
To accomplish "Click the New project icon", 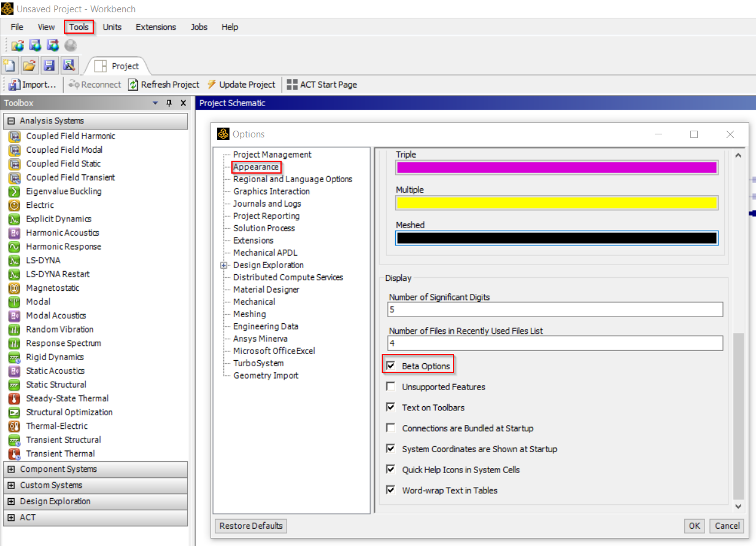I will 9,64.
